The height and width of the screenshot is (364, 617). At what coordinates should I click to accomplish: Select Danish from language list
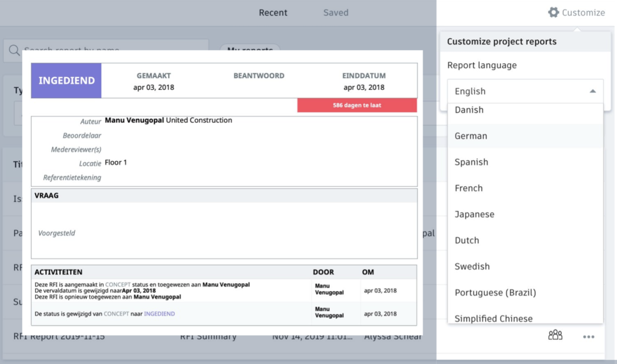469,110
